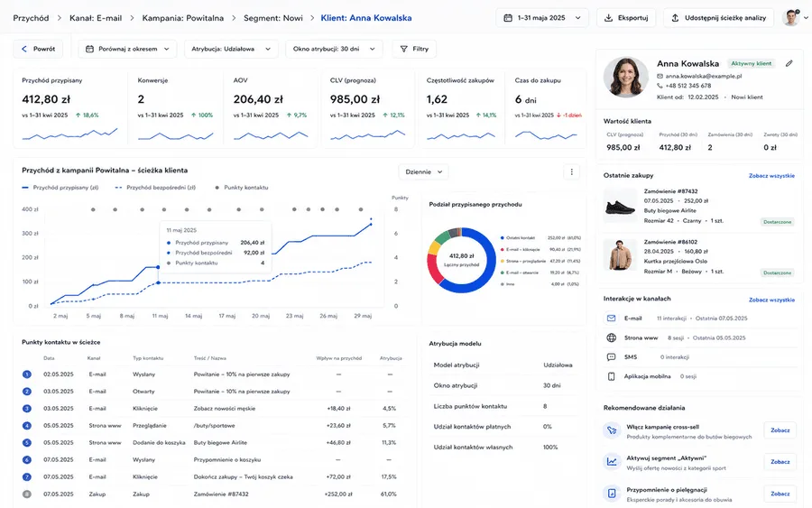The image size is (812, 508).
Task: Click the edit pencil icon beside Anna Kowalska
Action: [x=789, y=64]
